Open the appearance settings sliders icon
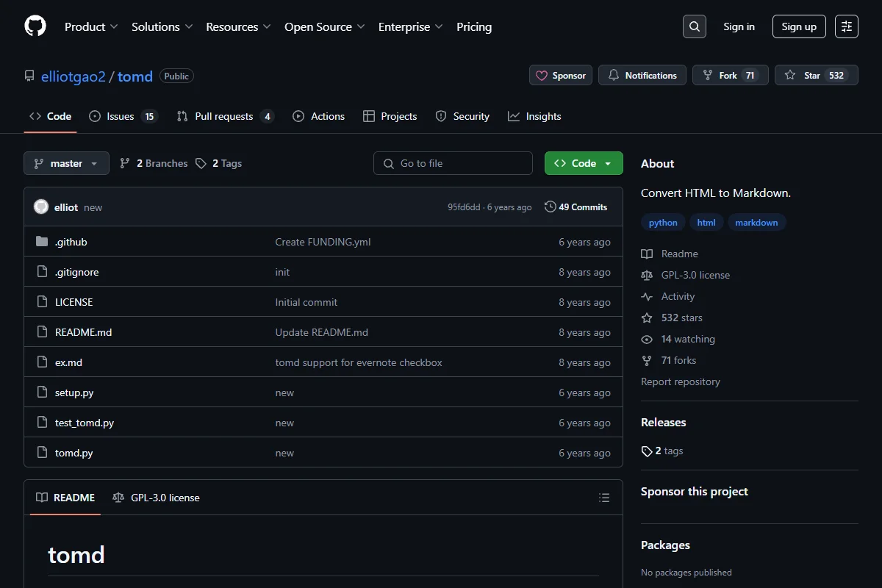 [x=847, y=26]
